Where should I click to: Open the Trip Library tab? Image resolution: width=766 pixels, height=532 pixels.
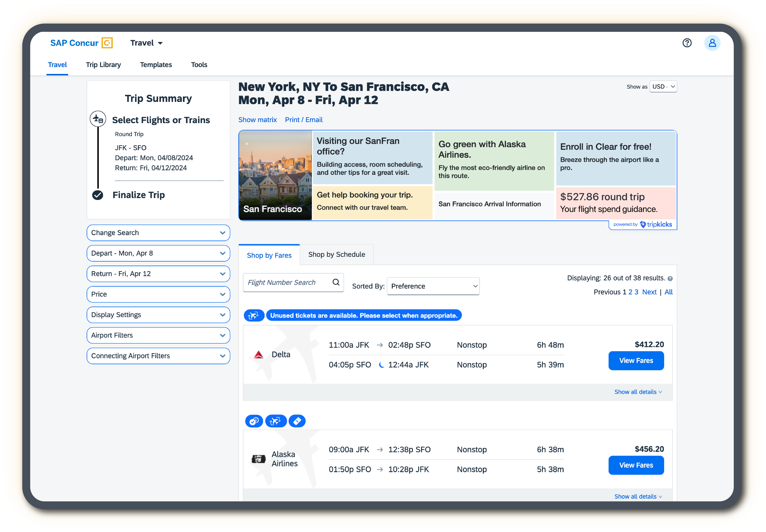pyautogui.click(x=103, y=65)
